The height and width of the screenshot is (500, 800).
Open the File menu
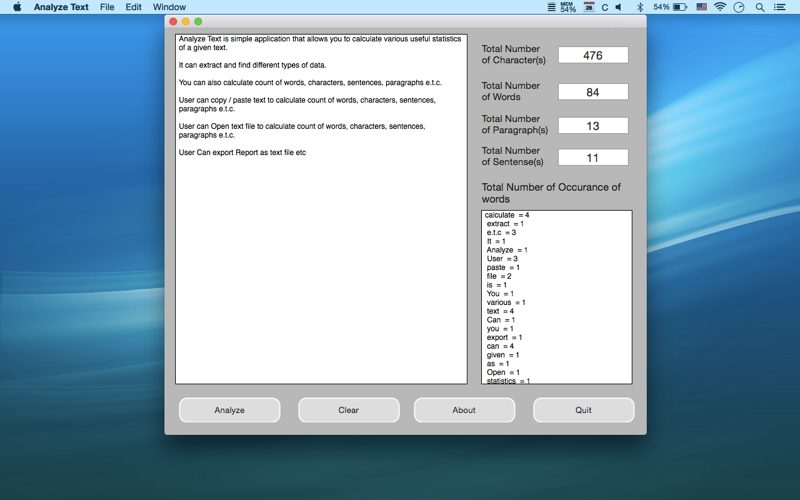point(107,7)
